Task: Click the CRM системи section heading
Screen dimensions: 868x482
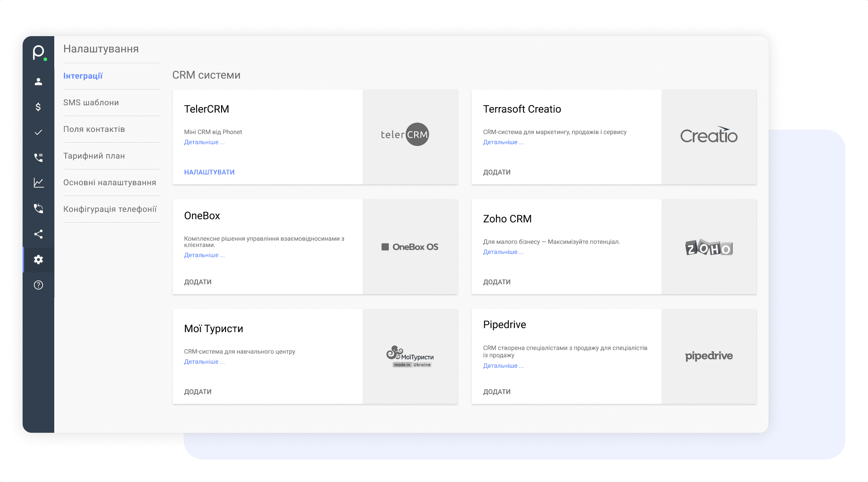Action: tap(206, 75)
